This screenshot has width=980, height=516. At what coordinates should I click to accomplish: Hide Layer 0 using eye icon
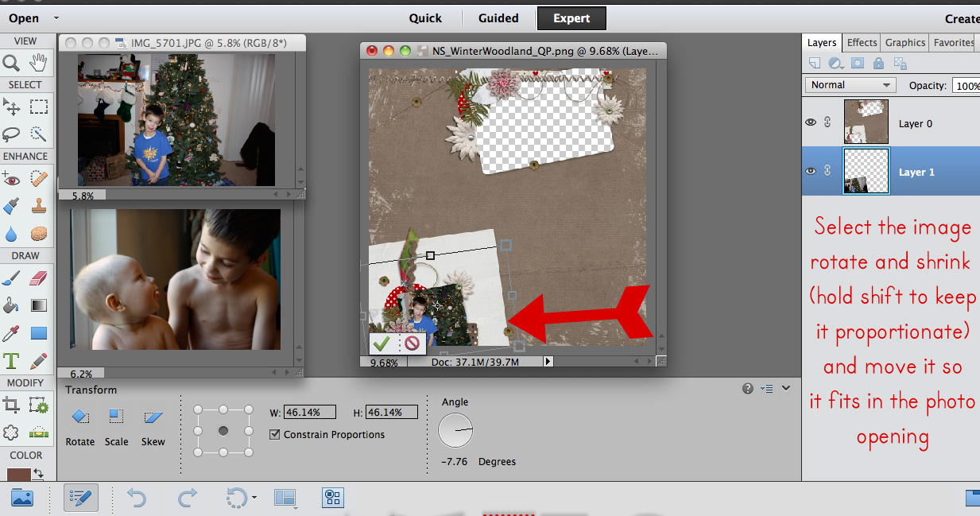tap(811, 122)
